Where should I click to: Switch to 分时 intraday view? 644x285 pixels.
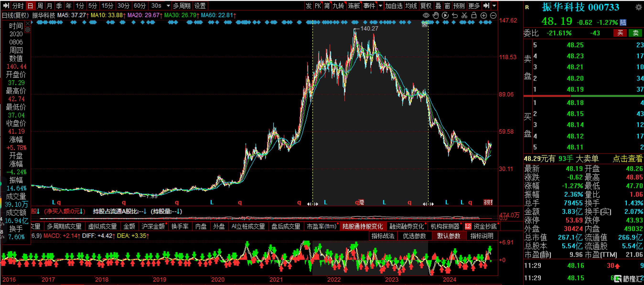click(18, 5)
